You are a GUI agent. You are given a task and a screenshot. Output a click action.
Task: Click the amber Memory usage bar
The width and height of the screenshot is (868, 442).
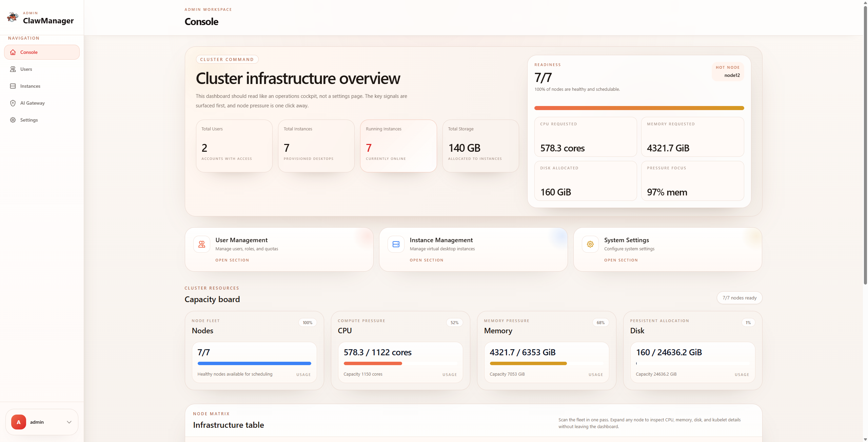pos(528,363)
